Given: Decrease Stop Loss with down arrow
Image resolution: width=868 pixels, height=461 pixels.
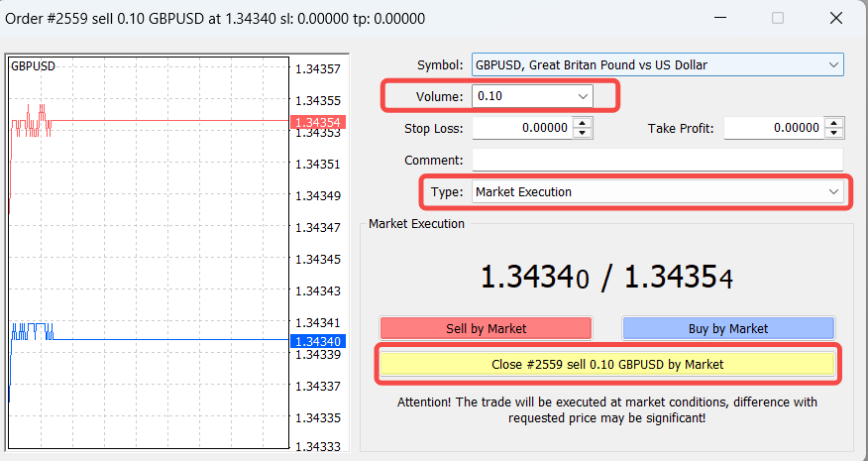Looking at the screenshot, I should tap(583, 133).
